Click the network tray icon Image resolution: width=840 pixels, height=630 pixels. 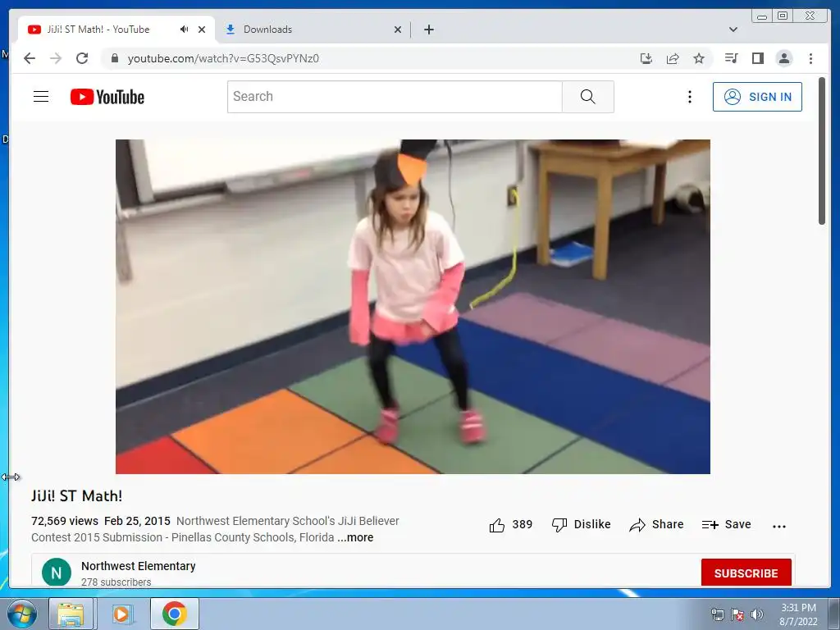(717, 614)
